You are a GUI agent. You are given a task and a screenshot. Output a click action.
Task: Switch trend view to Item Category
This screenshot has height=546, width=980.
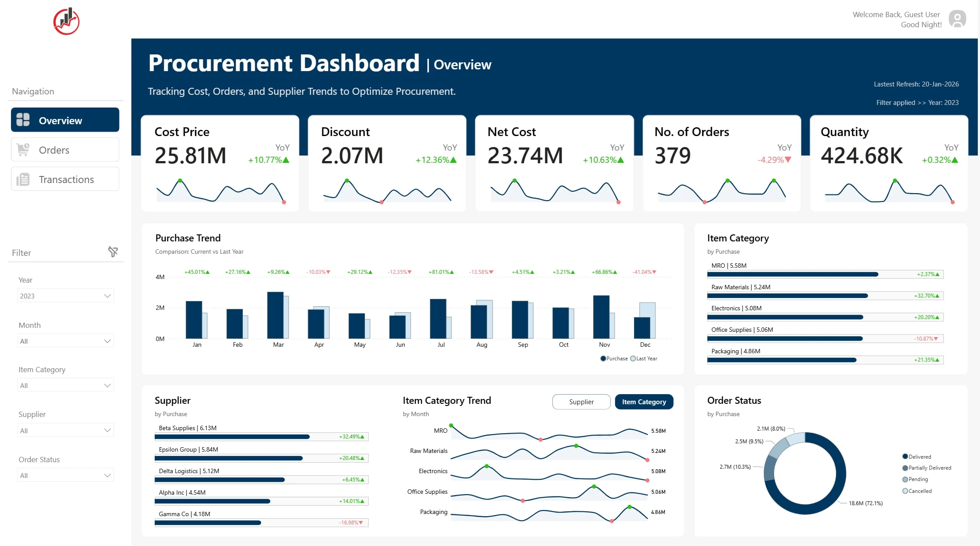coord(644,402)
